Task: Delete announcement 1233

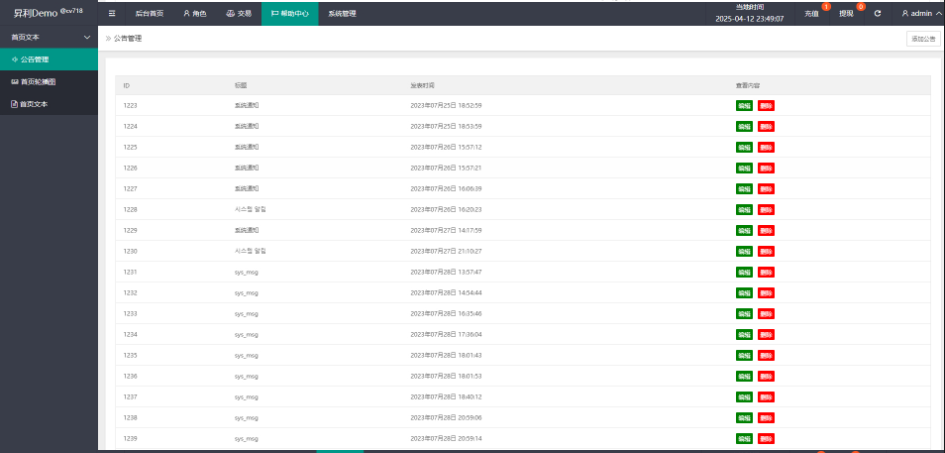Action: click(x=766, y=314)
